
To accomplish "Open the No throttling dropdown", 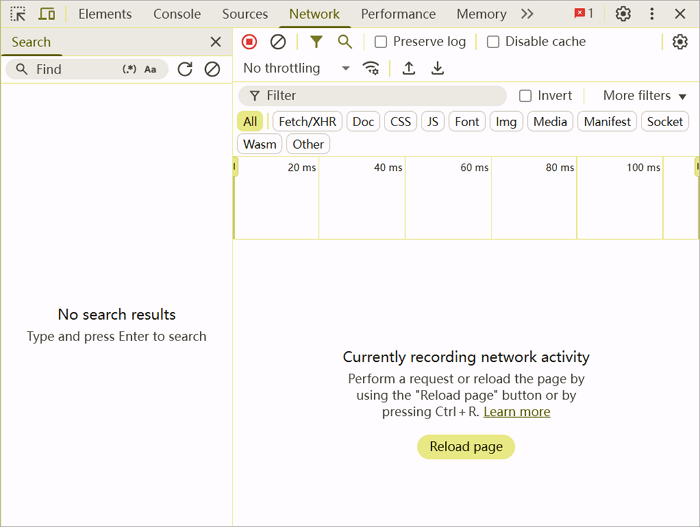I will tap(296, 68).
